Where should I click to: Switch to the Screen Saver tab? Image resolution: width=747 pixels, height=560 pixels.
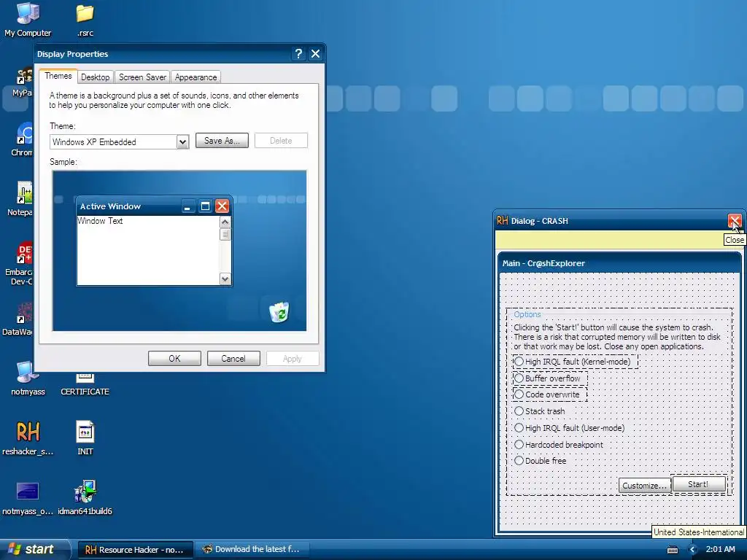tap(142, 77)
